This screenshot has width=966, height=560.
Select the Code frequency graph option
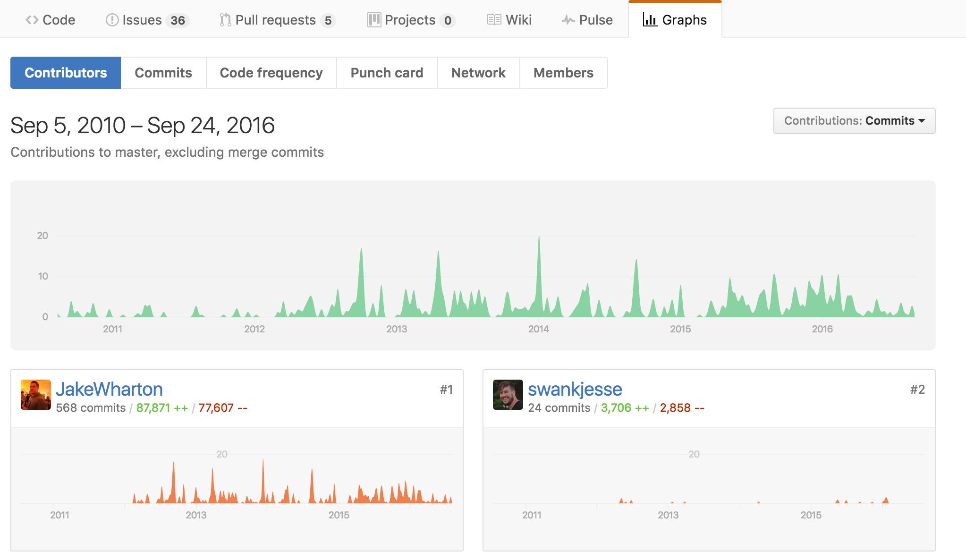pyautogui.click(x=271, y=72)
